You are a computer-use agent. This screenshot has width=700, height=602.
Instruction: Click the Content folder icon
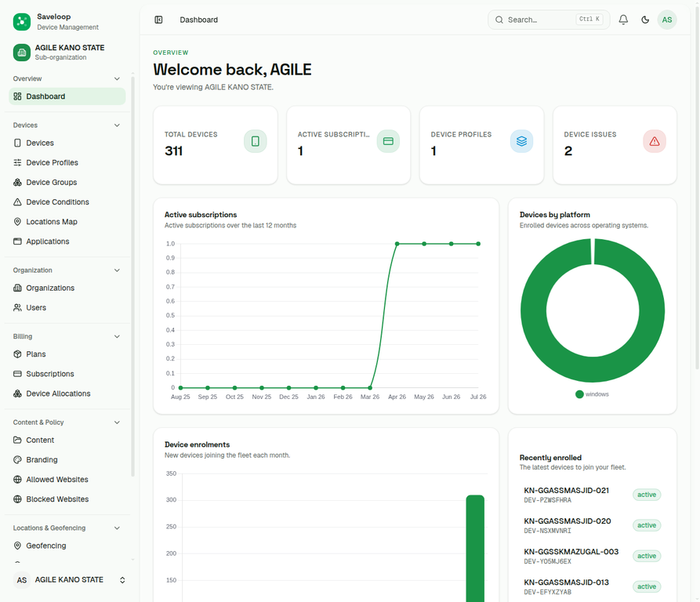pos(17,440)
